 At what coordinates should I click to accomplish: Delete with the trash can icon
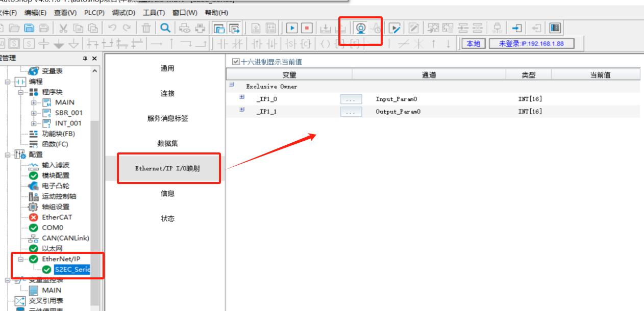point(146,27)
